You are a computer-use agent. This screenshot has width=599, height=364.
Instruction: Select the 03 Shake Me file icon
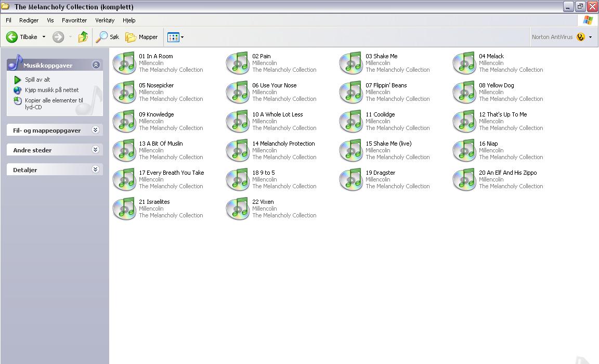click(x=351, y=62)
